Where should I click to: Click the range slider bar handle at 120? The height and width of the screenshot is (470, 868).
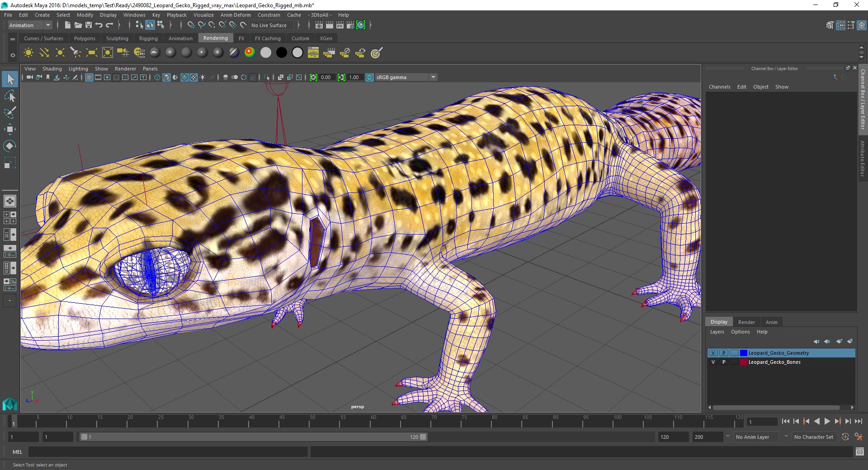(423, 437)
